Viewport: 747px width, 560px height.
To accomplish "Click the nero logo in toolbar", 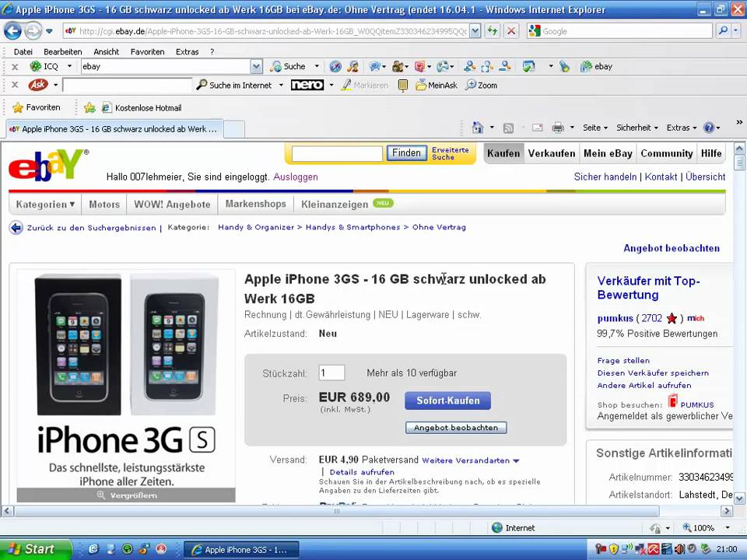I will pyautogui.click(x=307, y=85).
